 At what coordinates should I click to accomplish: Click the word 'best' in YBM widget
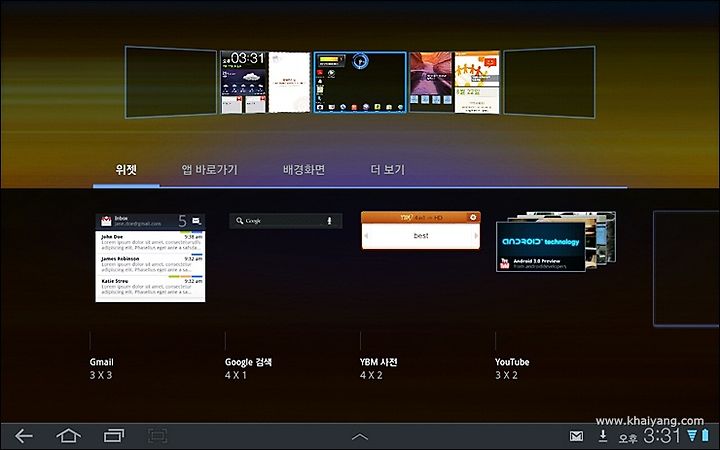(x=421, y=236)
